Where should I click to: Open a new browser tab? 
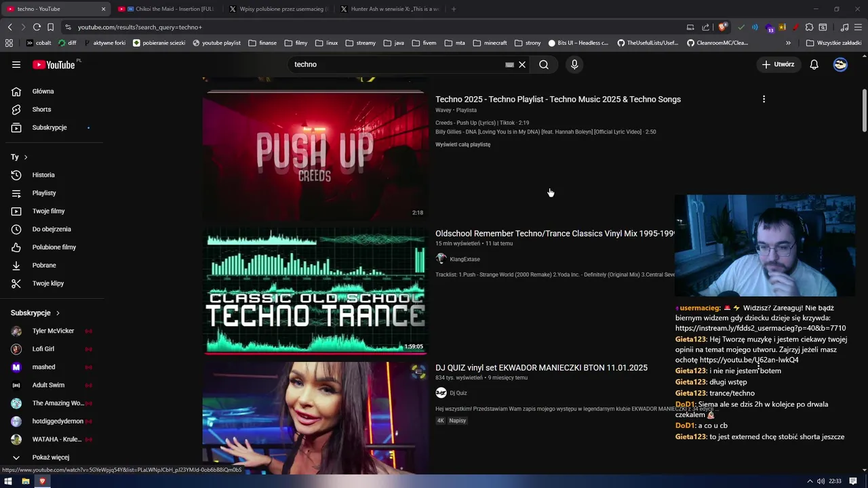454,9
